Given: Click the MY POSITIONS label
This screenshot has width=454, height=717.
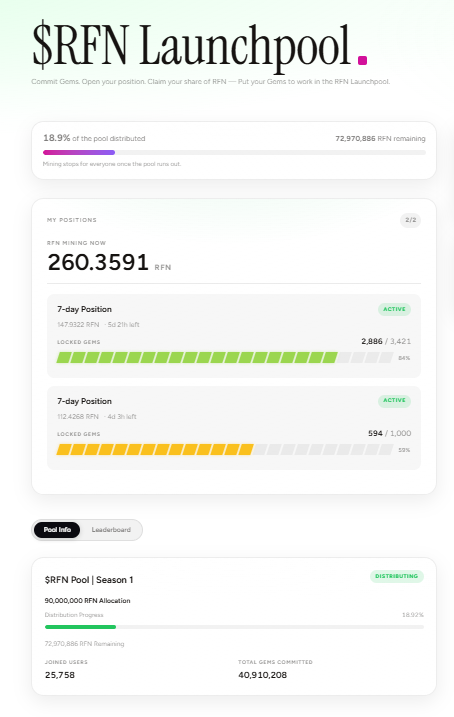Looking at the screenshot, I should [72, 220].
